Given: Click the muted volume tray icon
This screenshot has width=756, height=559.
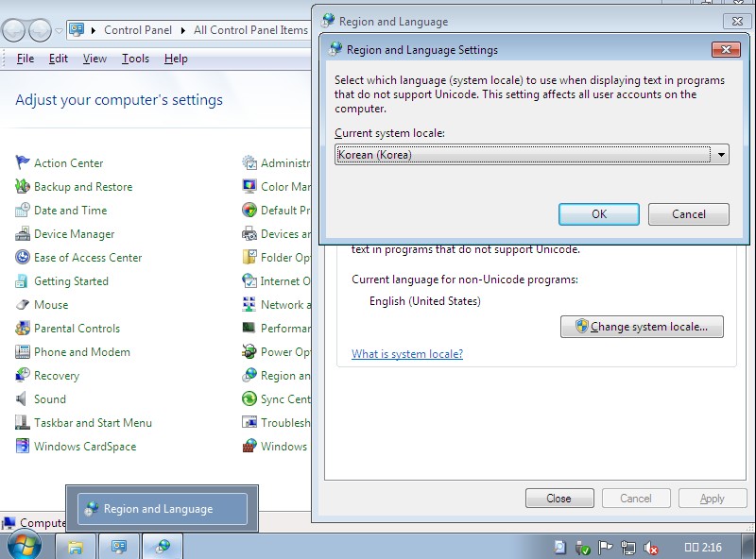Looking at the screenshot, I should click(x=651, y=548).
